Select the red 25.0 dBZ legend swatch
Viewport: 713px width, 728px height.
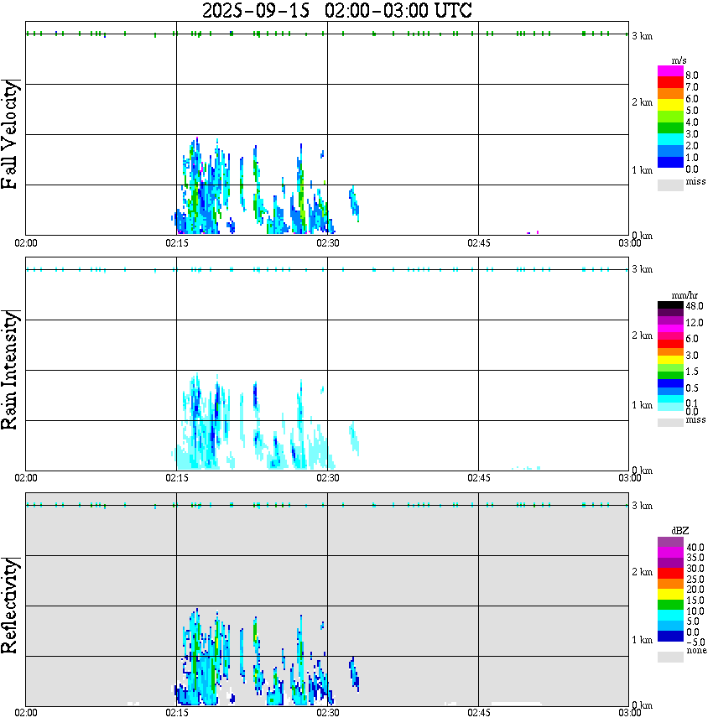[670, 574]
